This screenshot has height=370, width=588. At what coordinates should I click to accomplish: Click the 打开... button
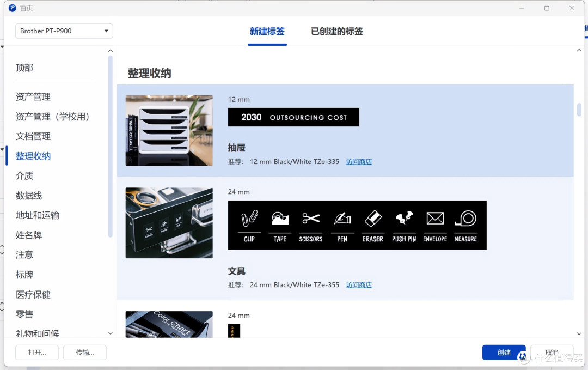pos(37,353)
